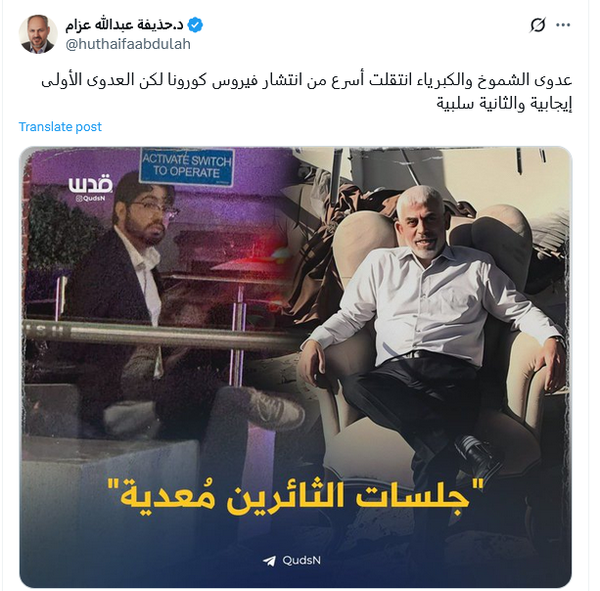600x591 pixels.
Task: Open the @huthaifaabdulah handle link
Action: pos(128,44)
